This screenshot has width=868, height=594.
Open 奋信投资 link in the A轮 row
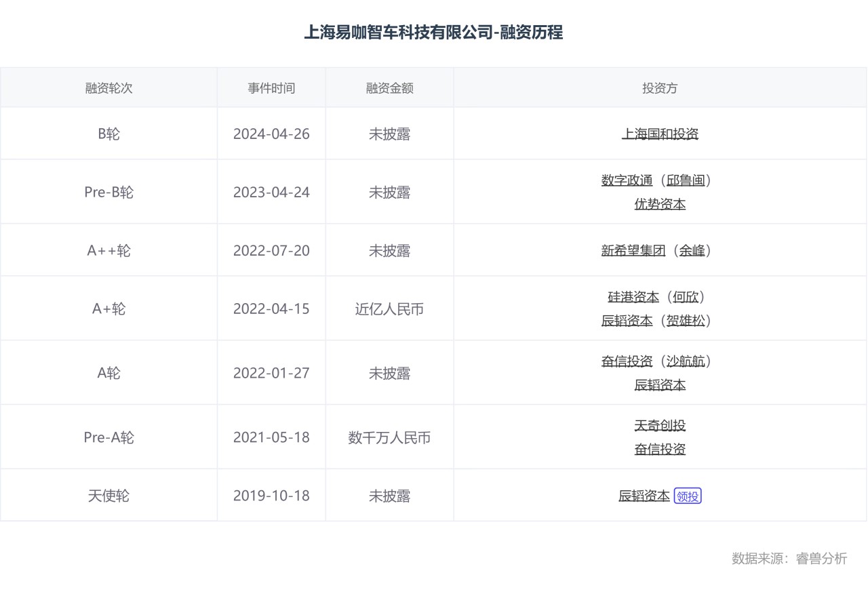coord(627,361)
